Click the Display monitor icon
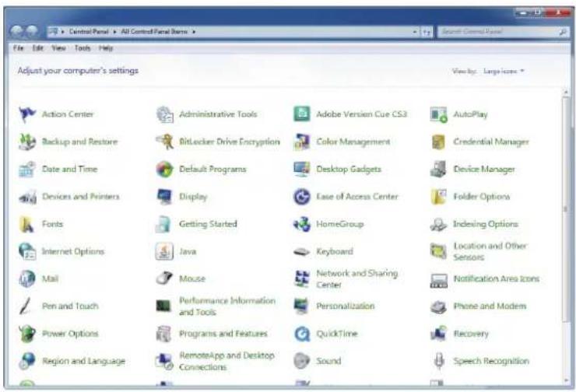Screen dimensions: 576x392 (x=164, y=197)
